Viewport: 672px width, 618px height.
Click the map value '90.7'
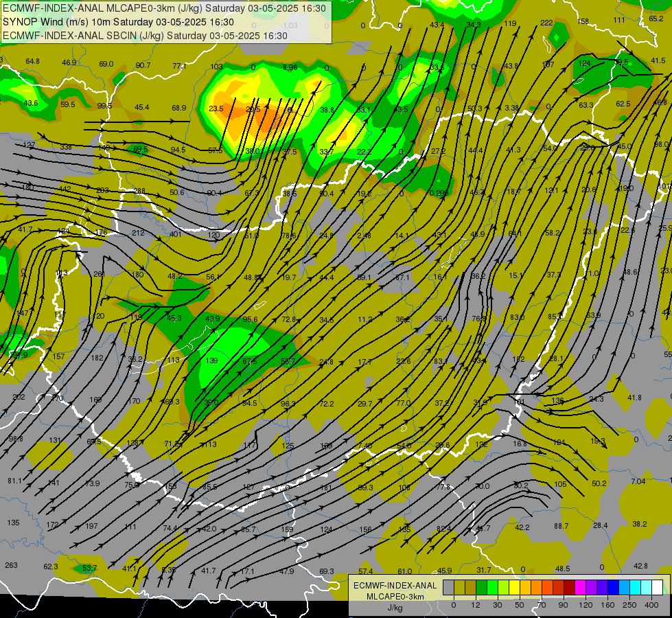coord(143,65)
